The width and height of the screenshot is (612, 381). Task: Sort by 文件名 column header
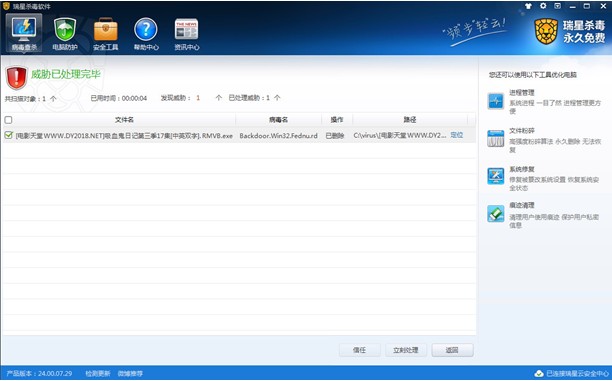tap(124, 120)
